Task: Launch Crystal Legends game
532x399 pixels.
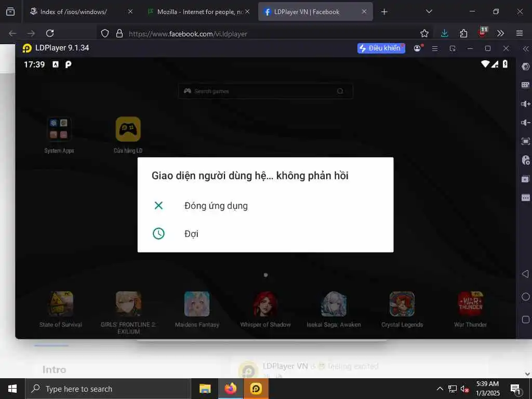Action: coord(402,310)
